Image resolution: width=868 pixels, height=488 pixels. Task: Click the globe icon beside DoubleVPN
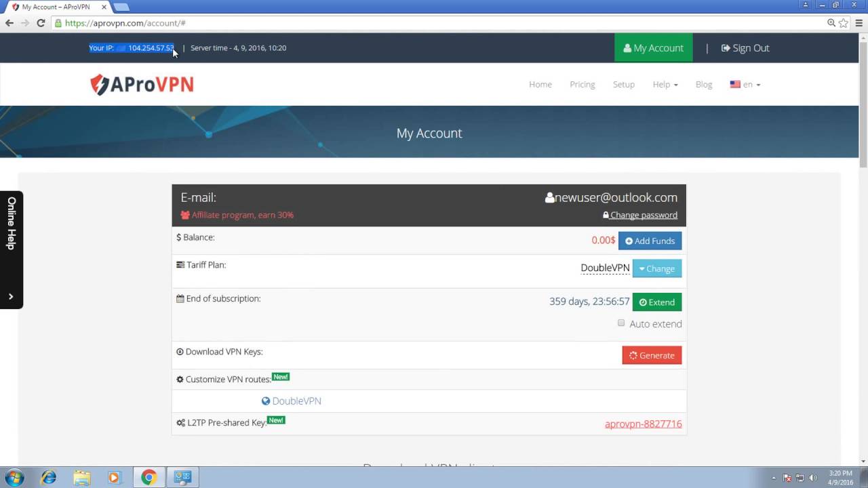coord(266,401)
